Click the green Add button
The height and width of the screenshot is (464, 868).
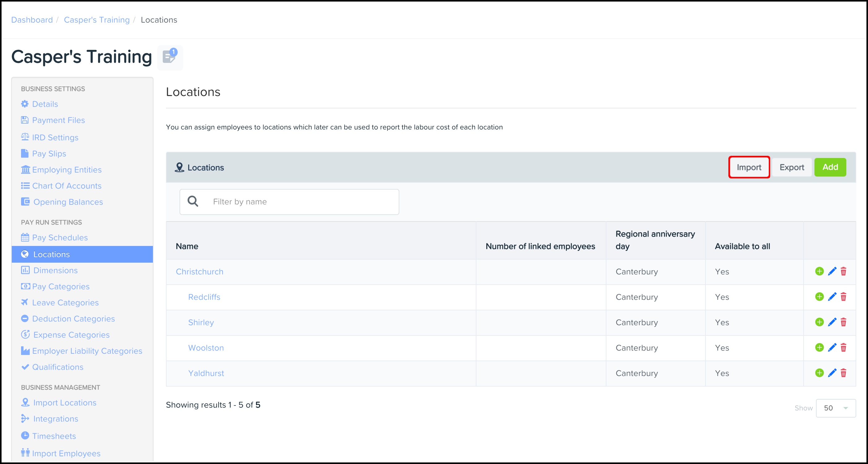coord(830,167)
